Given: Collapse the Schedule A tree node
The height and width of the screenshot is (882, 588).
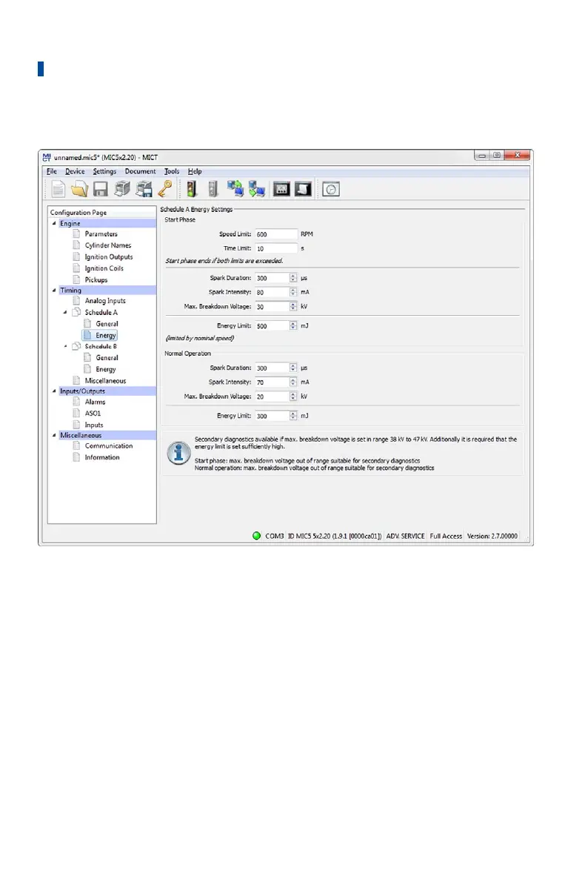Looking at the screenshot, I should 65,312.
